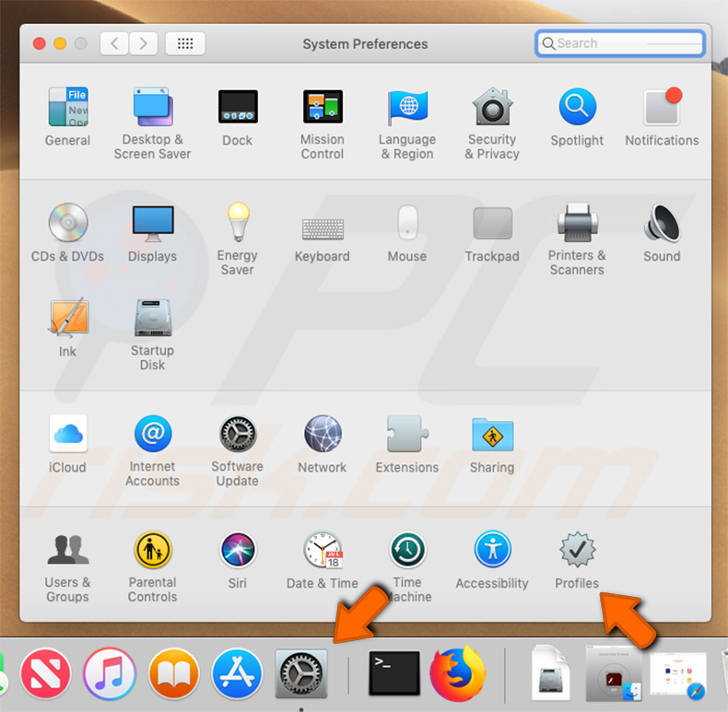This screenshot has height=712, width=728.
Task: Open the installer window thumbnail in Dock
Action: coord(614,672)
